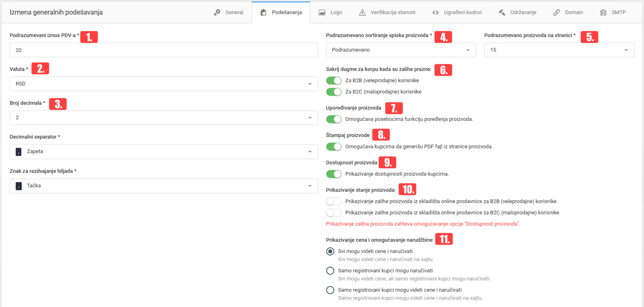This screenshot has height=307, width=644.
Task: Open the Valuta dropdown showing RSD
Action: [x=164, y=84]
